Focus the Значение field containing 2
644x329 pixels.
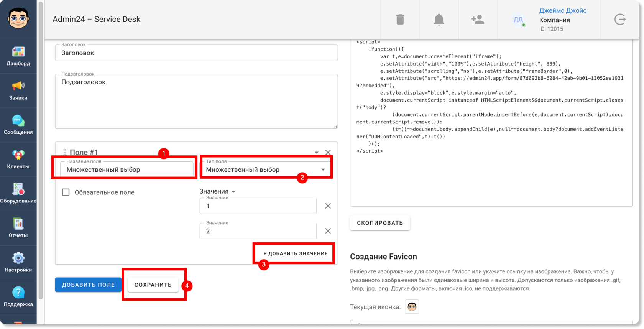[258, 231]
